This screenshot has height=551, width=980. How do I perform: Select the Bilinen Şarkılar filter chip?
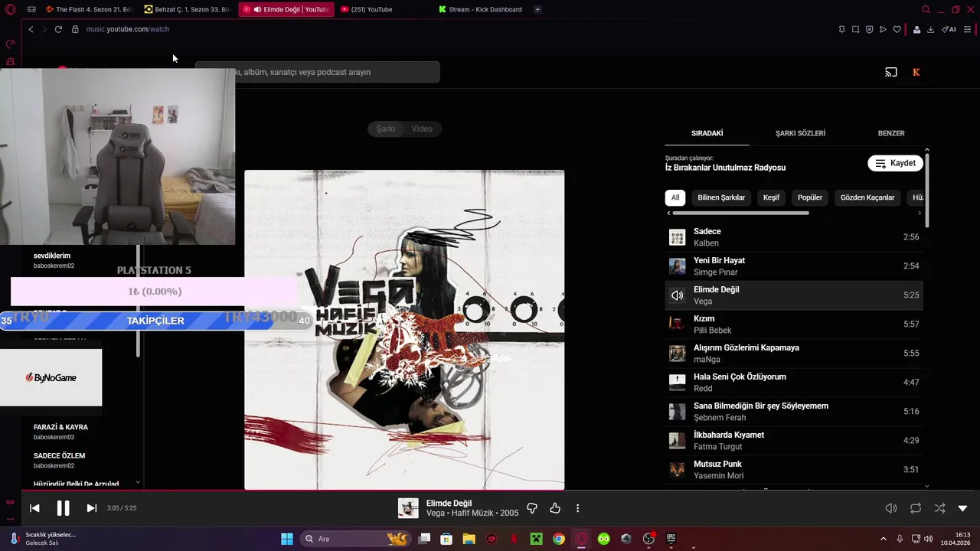tap(721, 197)
